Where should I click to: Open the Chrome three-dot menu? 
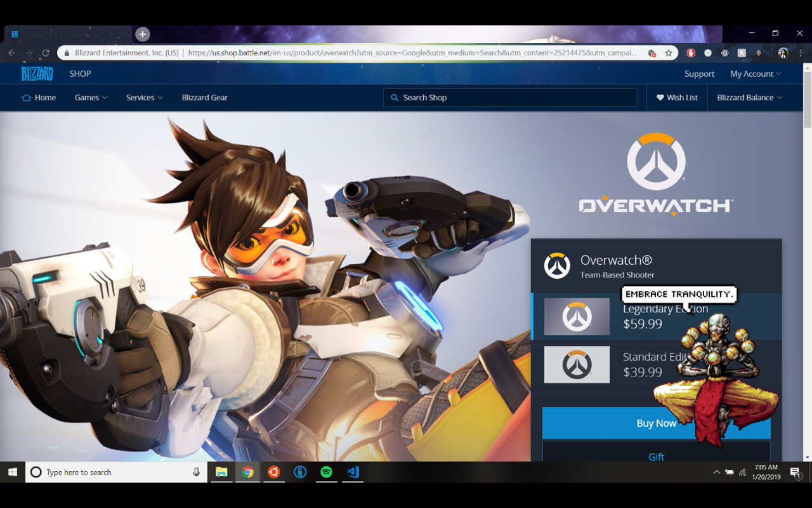(800, 53)
